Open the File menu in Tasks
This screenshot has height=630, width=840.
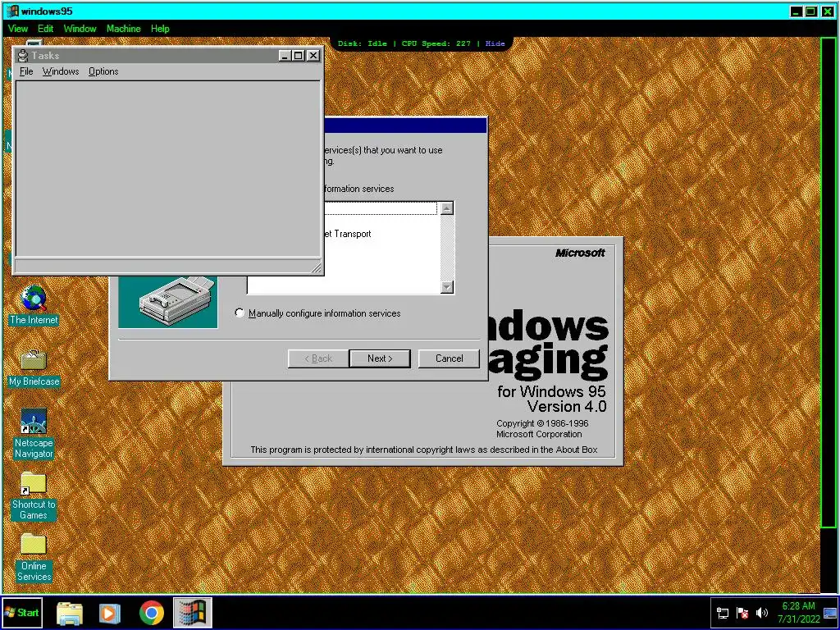pos(26,71)
